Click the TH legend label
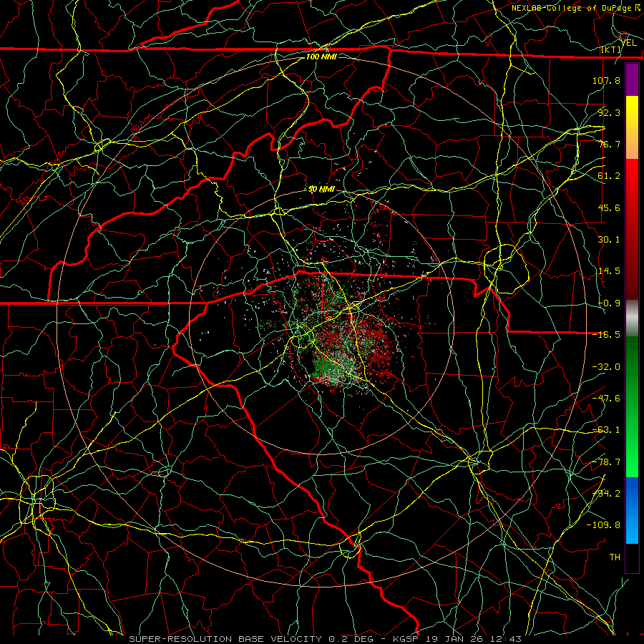This screenshot has width=644, height=644. click(x=615, y=557)
